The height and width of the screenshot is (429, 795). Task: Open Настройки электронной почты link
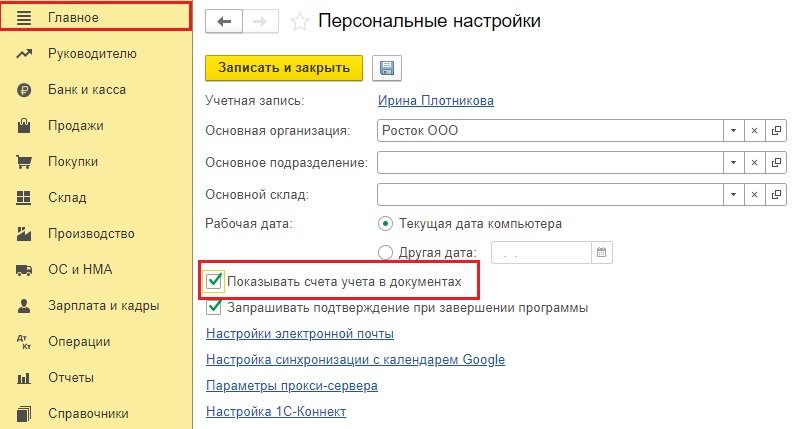[300, 334]
